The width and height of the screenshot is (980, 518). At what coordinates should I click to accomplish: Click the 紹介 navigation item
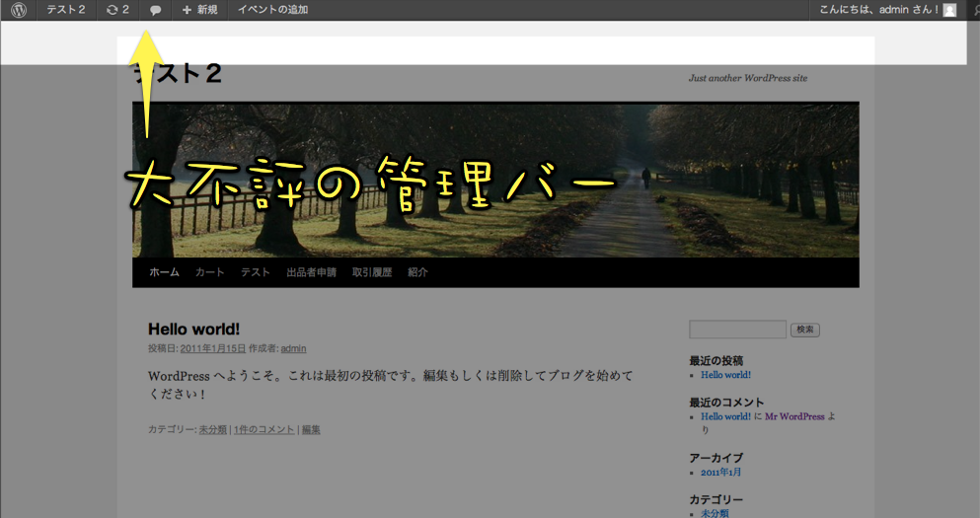pyautogui.click(x=417, y=272)
